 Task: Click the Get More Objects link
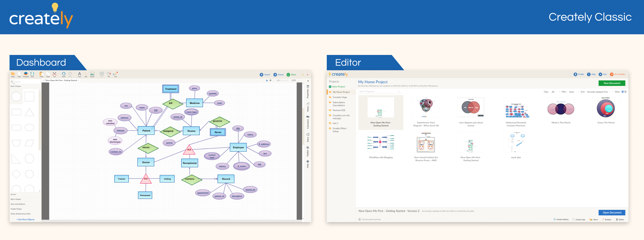point(25,220)
